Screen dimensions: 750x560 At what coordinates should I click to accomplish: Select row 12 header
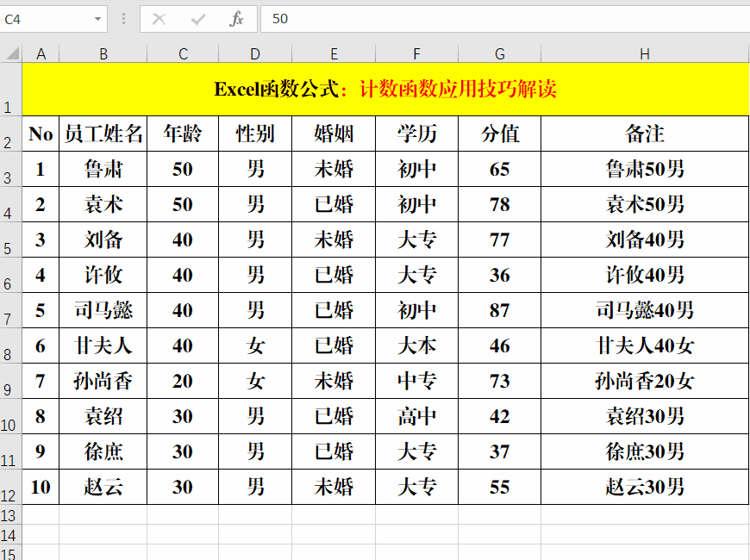(10, 487)
